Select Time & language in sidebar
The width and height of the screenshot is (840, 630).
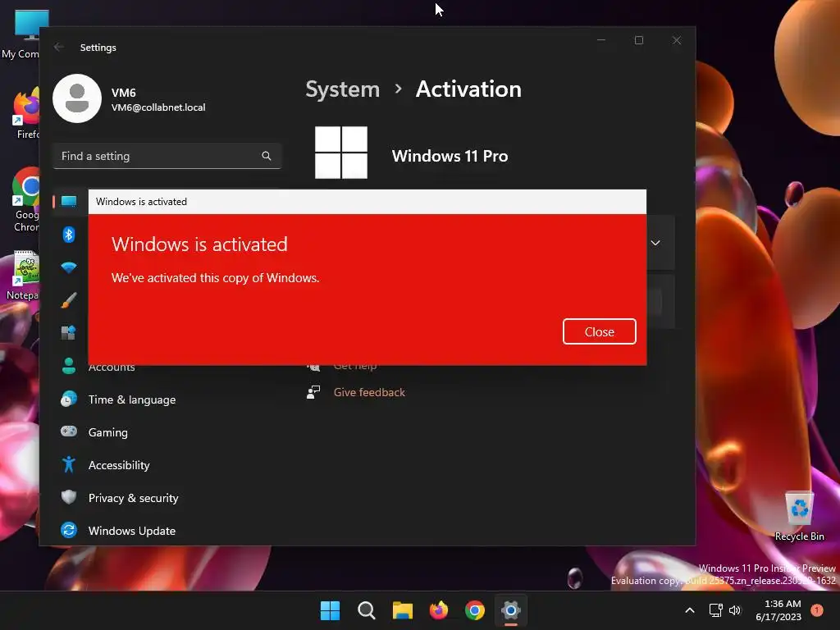[x=132, y=399]
